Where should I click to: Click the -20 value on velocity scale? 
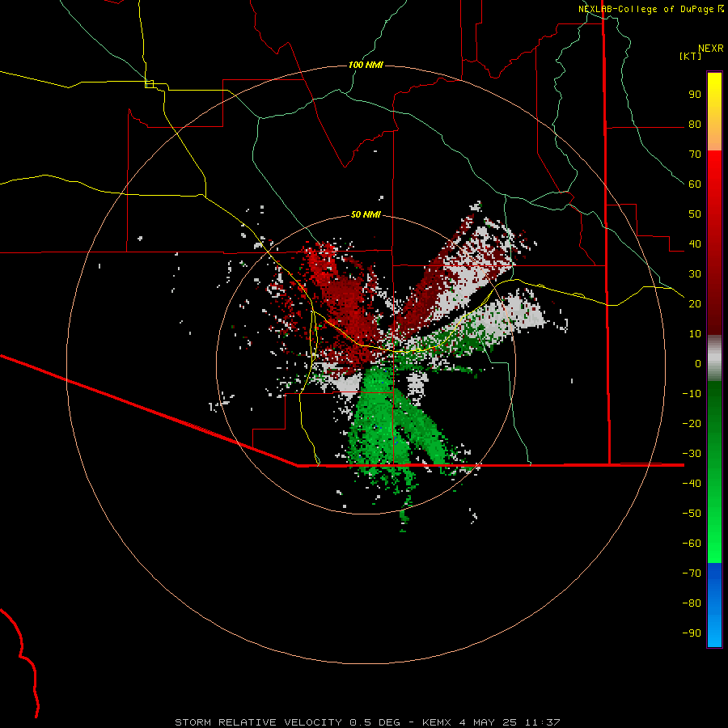pos(692,424)
